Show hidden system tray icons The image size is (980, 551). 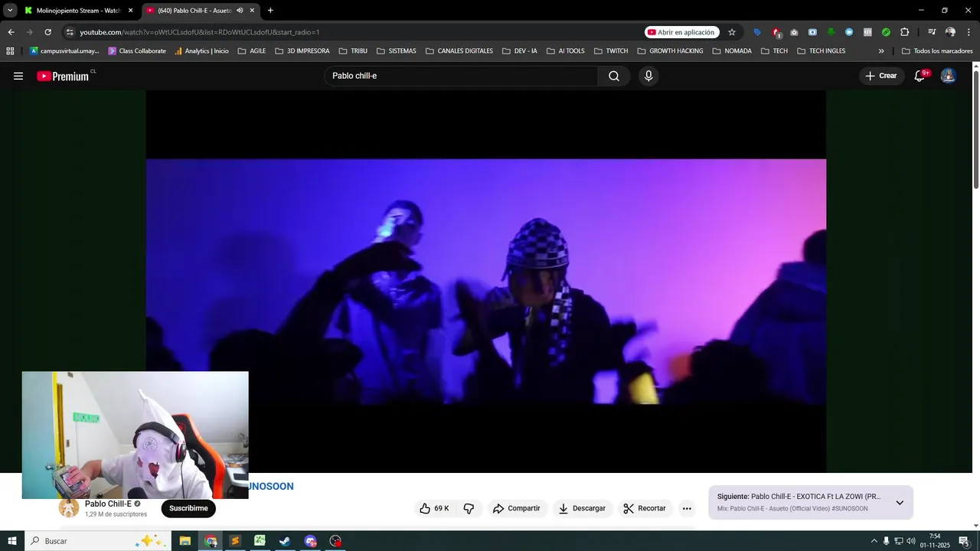click(x=874, y=541)
